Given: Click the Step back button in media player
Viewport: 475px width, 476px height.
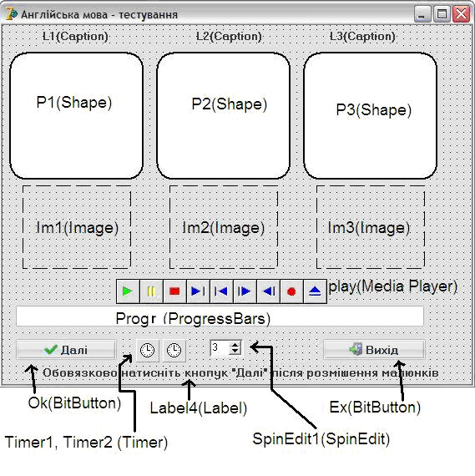Looking at the screenshot, I should [268, 291].
